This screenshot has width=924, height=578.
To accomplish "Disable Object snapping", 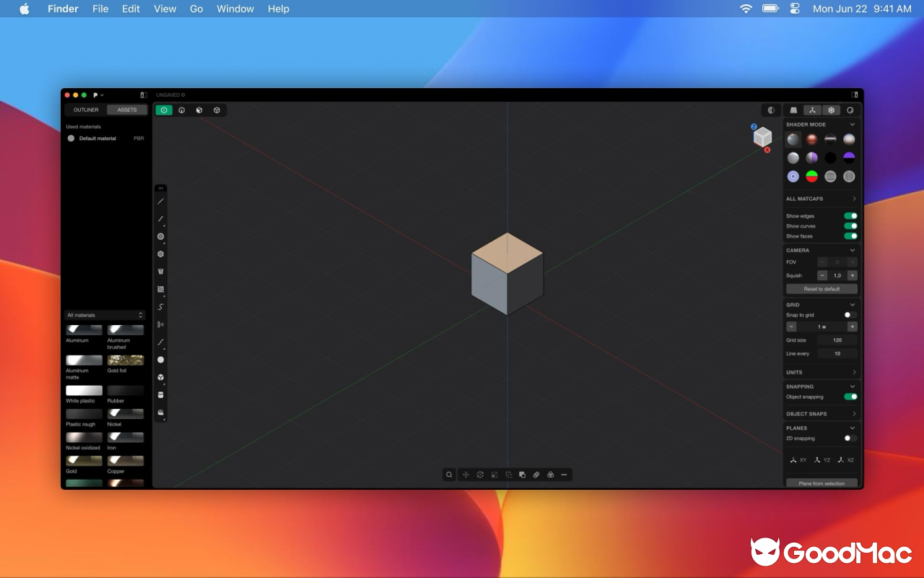I will click(x=851, y=397).
